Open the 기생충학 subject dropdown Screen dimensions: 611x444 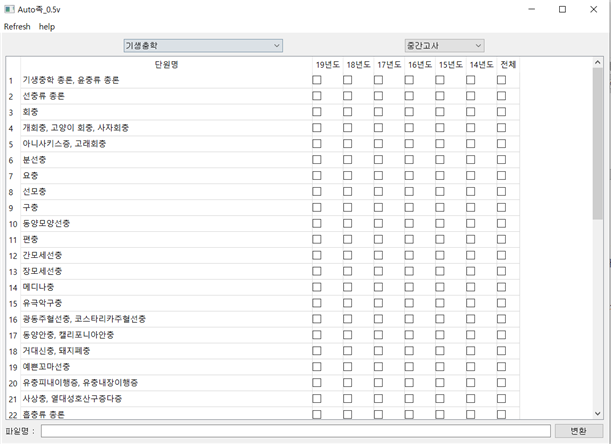[x=203, y=46]
